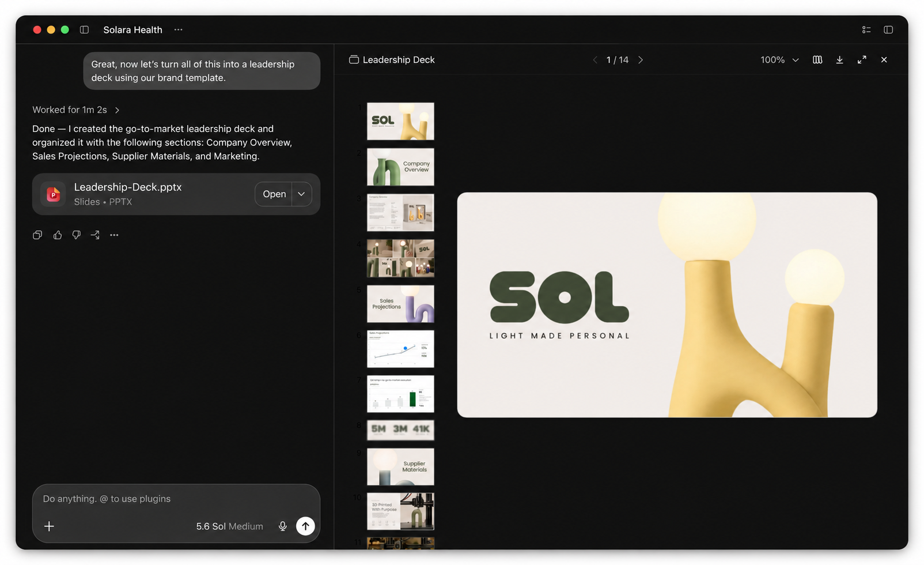Start voice input with the microphone

282,526
